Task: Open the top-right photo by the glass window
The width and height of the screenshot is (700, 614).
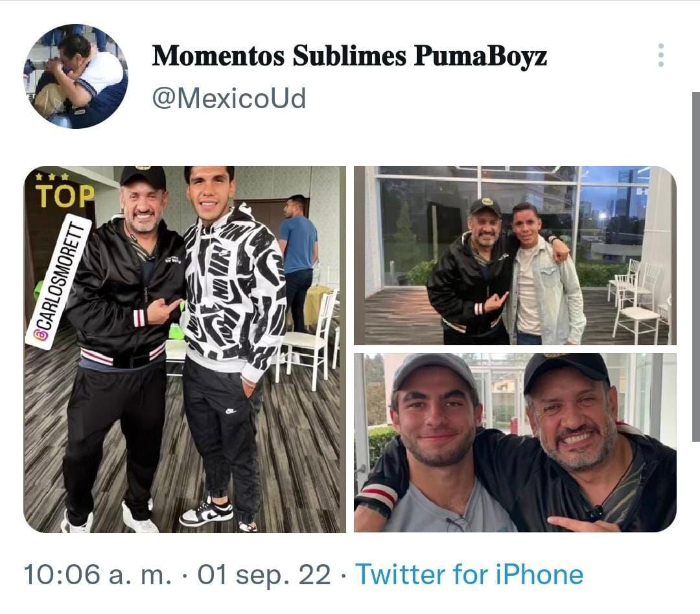Action: pyautogui.click(x=515, y=255)
